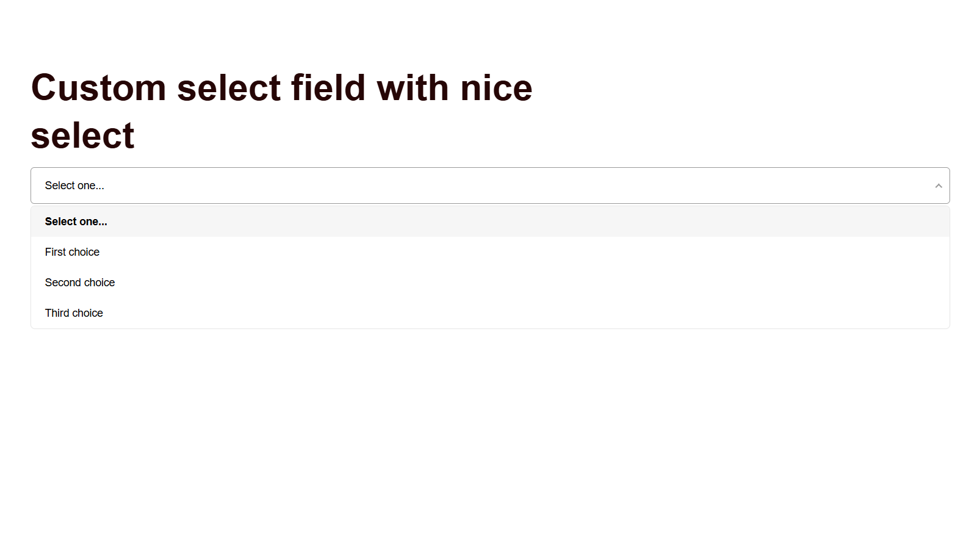Set the select value to First choice
980x556 pixels.
pyautogui.click(x=72, y=252)
